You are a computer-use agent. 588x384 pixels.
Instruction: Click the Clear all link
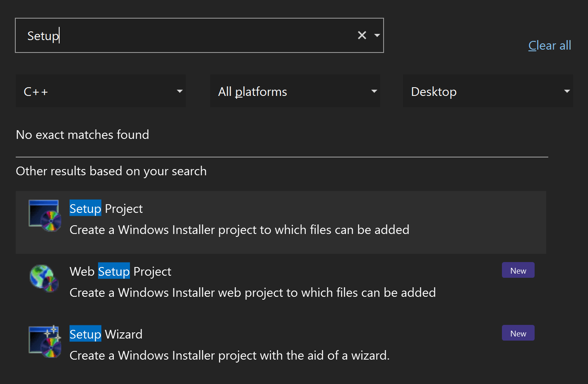tap(550, 45)
